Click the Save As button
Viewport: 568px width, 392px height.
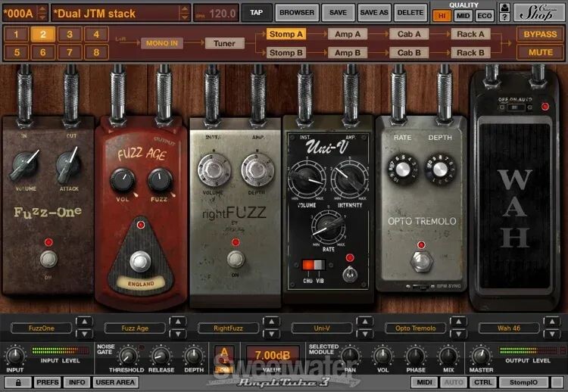tap(373, 13)
